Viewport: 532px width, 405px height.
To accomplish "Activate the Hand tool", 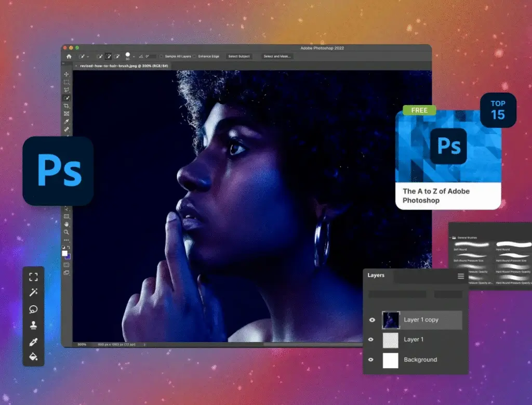I will [x=66, y=224].
